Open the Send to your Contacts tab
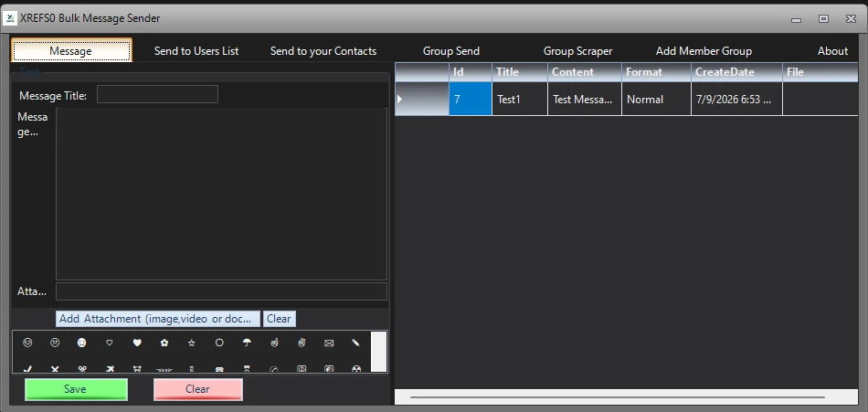This screenshot has height=412, width=868. [323, 51]
